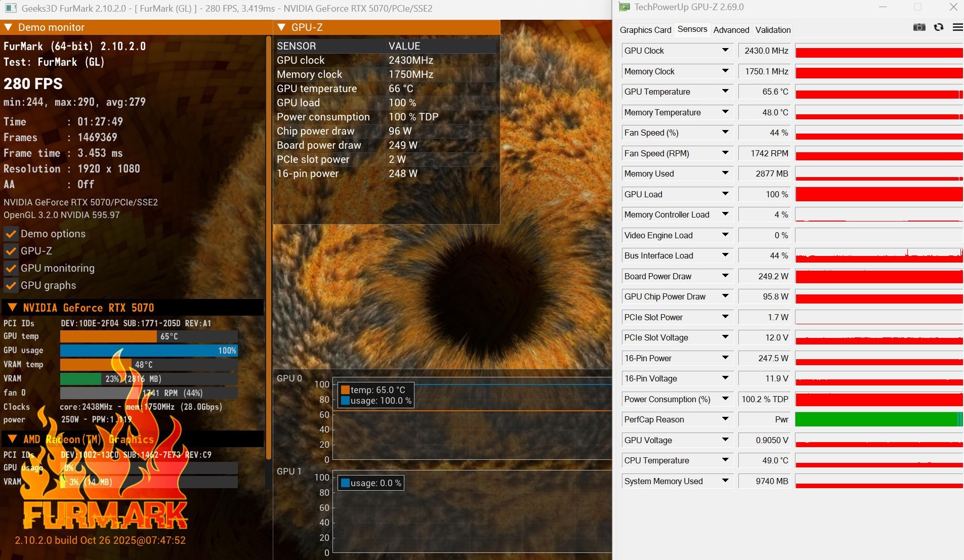Click the FurMark app icon in title bar

[10, 8]
